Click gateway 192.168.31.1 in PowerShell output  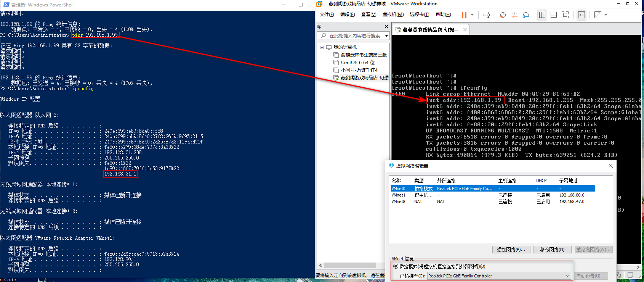point(120,174)
